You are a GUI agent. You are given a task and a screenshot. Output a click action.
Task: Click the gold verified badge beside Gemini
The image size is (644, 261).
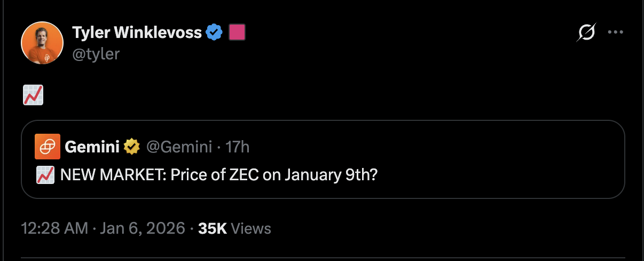[131, 147]
